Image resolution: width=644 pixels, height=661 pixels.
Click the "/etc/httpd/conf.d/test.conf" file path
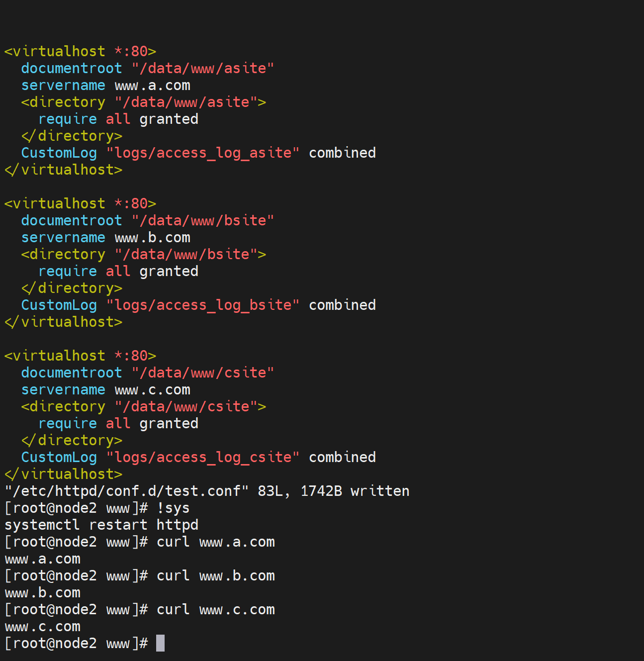click(126, 491)
